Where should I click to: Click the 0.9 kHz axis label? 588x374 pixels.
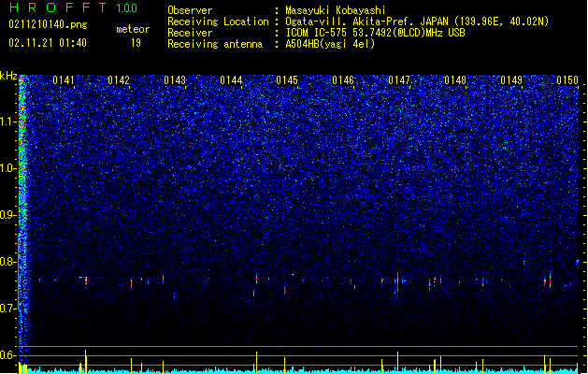[x=8, y=215]
